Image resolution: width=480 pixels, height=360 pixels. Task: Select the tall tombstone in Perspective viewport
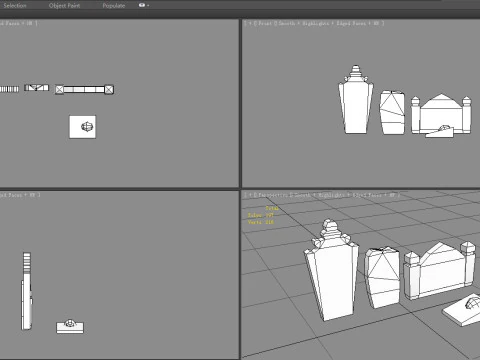pos(333,277)
